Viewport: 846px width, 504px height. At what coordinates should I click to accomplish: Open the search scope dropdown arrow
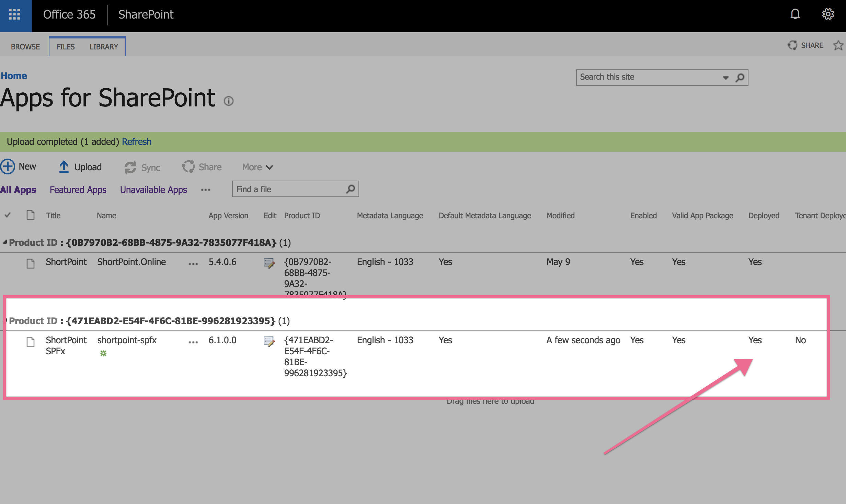(725, 78)
